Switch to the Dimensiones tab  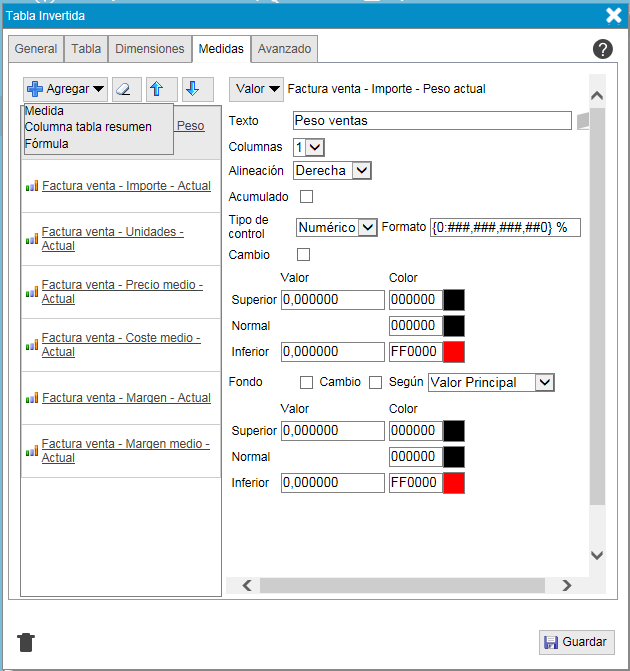click(x=150, y=49)
